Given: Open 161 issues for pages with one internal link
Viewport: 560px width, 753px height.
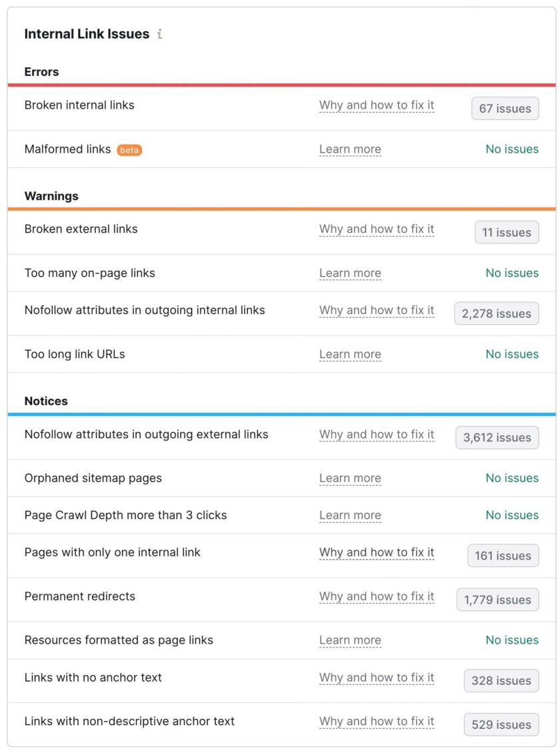Looking at the screenshot, I should coord(503,556).
